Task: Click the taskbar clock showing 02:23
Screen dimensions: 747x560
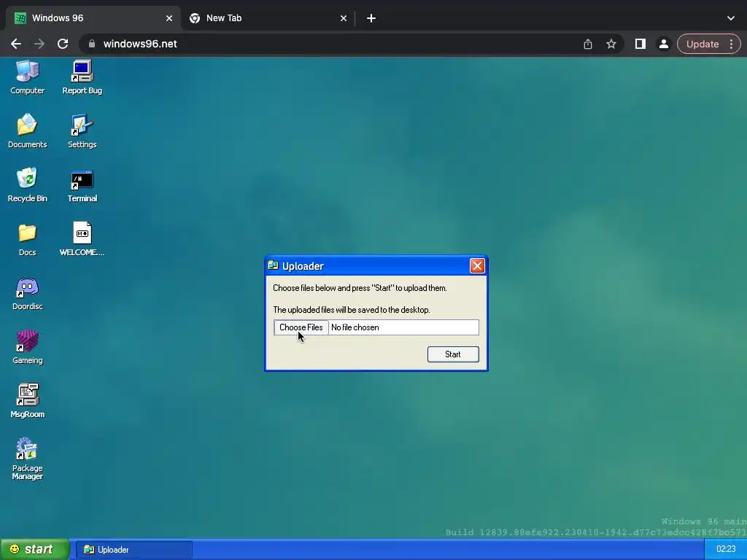Action: click(726, 550)
